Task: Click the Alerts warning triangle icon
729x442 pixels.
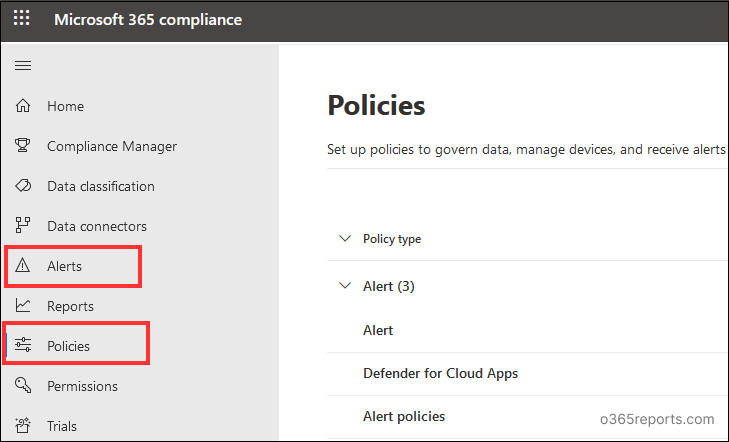Action: click(22, 265)
